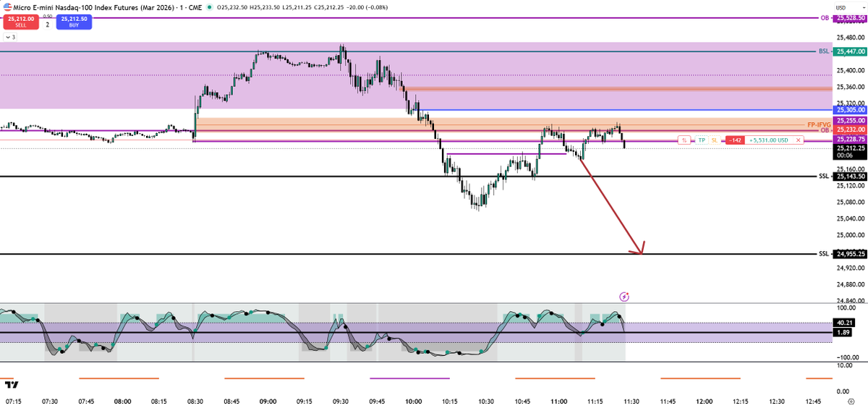The width and height of the screenshot is (868, 408).
Task: Click the 25,228.75 position price label
Action: (x=849, y=139)
